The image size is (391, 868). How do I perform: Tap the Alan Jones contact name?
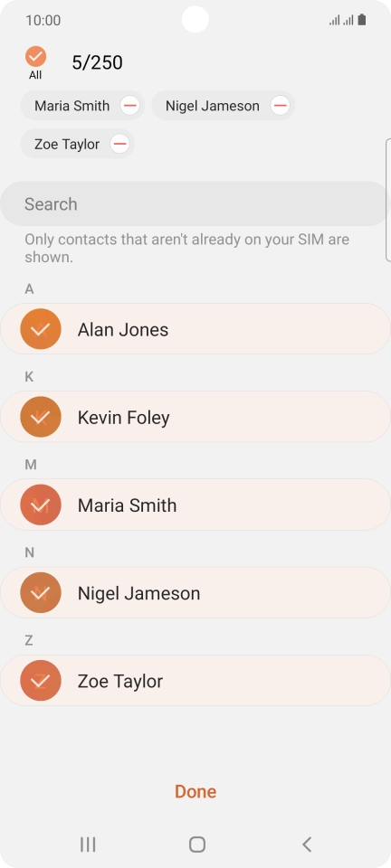123,329
